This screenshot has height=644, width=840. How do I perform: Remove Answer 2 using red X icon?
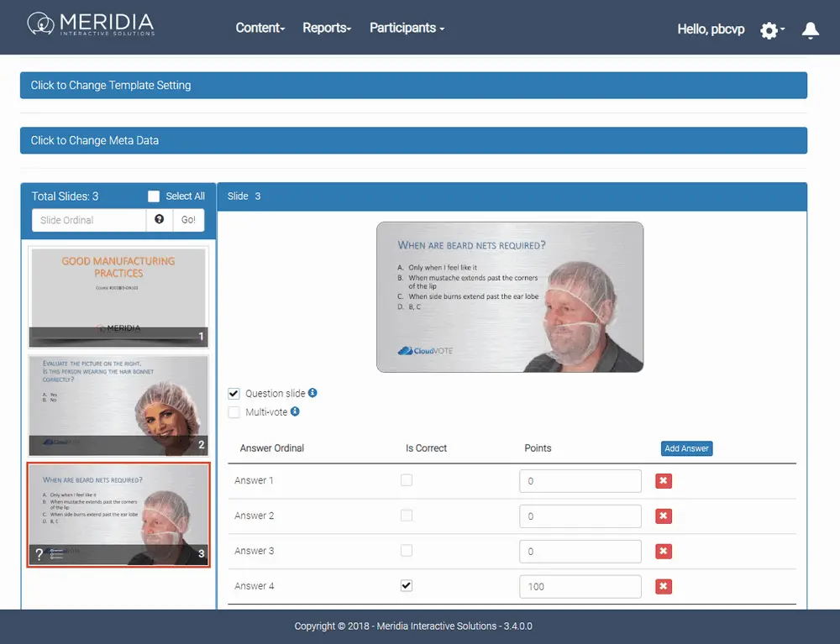click(664, 516)
